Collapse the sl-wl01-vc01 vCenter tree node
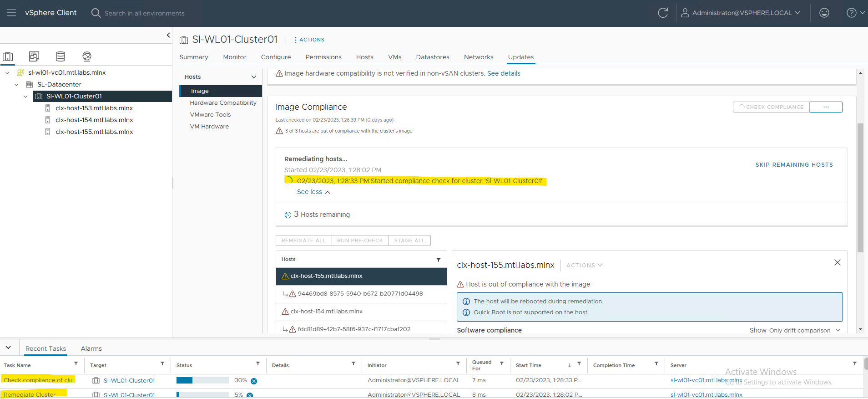Image resolution: width=868 pixels, height=399 pixels. [7, 72]
